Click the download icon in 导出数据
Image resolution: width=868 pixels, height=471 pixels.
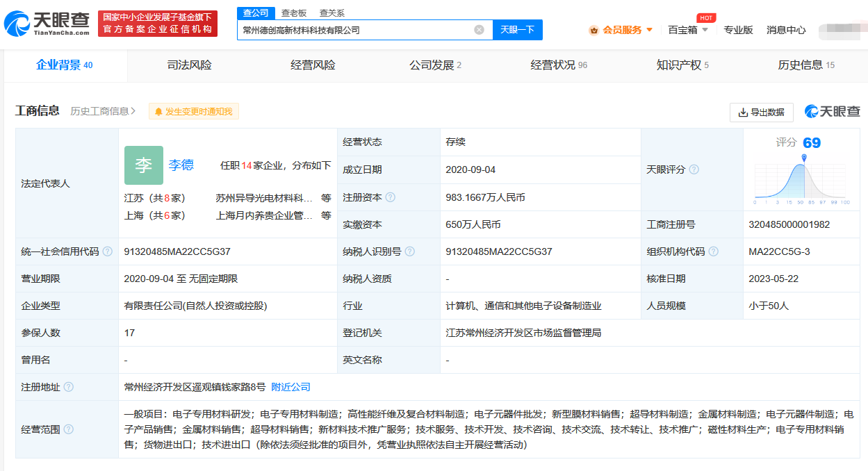[743, 112]
